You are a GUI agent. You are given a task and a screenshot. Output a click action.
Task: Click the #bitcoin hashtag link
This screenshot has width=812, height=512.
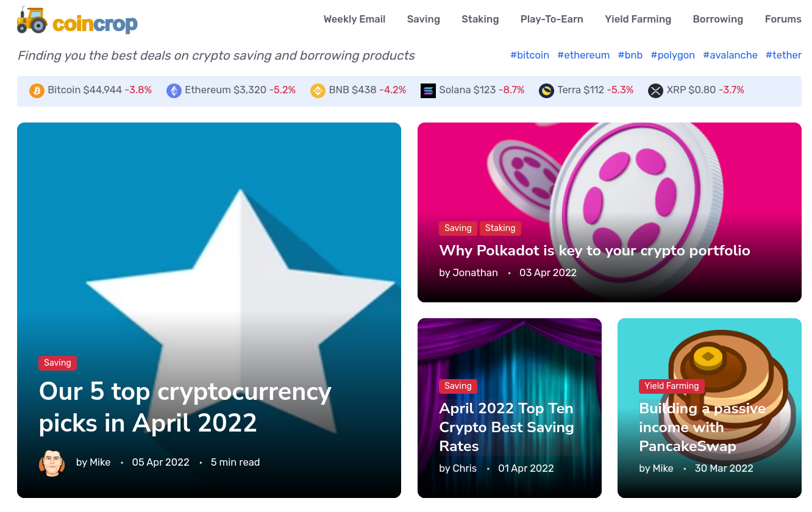529,55
